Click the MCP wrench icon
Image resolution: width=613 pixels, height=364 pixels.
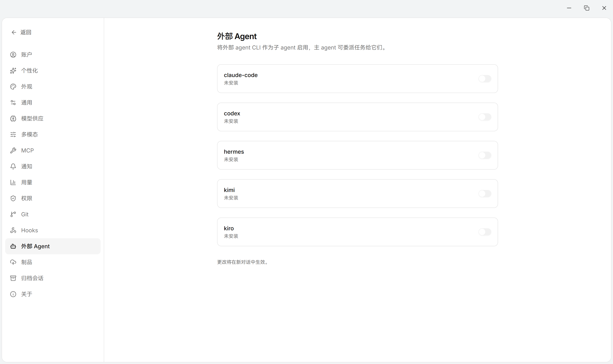coord(13,150)
